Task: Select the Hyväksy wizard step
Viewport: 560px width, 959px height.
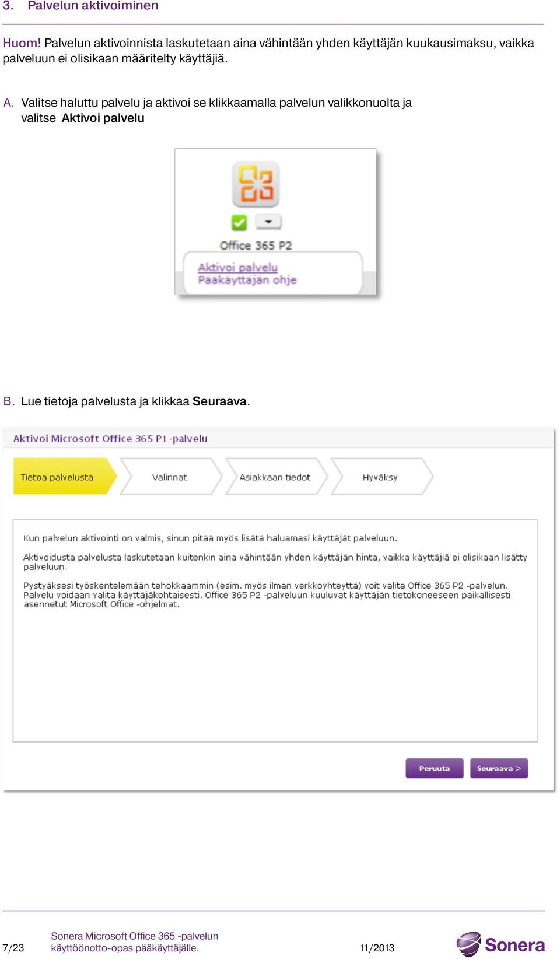Action: [381, 477]
